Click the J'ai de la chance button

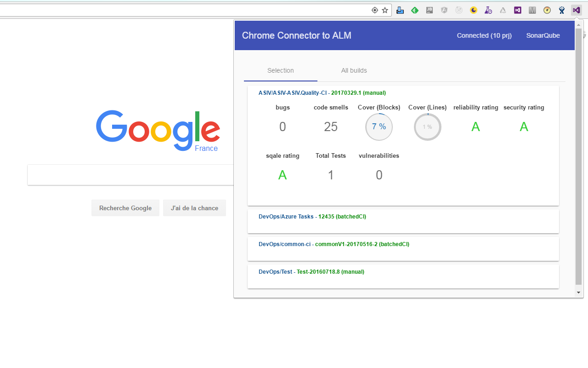pos(194,208)
